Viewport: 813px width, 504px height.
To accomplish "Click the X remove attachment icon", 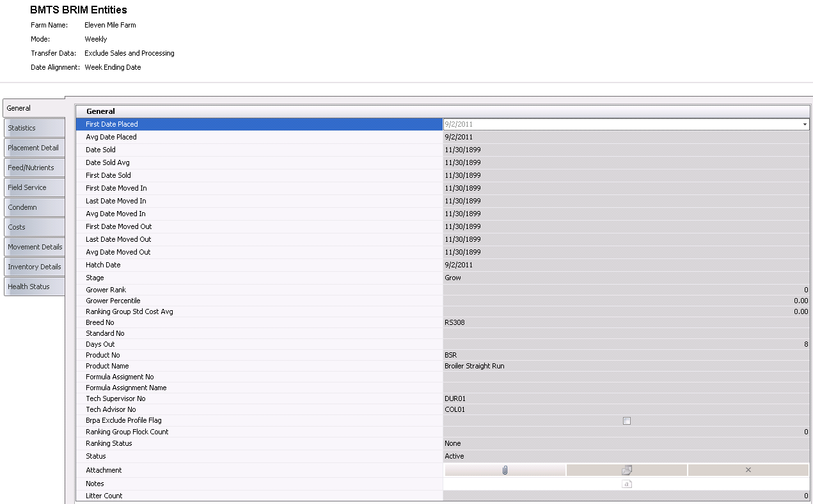I will pyautogui.click(x=748, y=470).
